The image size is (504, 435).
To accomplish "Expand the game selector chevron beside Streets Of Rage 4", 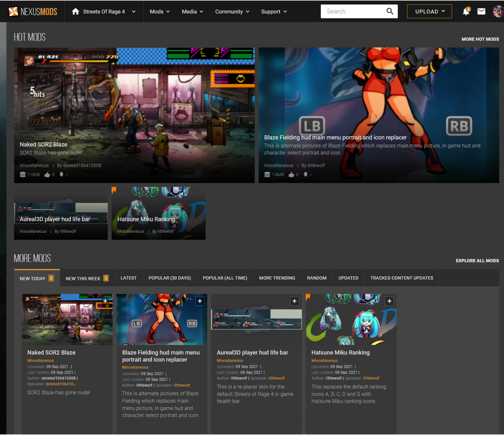I will point(133,12).
